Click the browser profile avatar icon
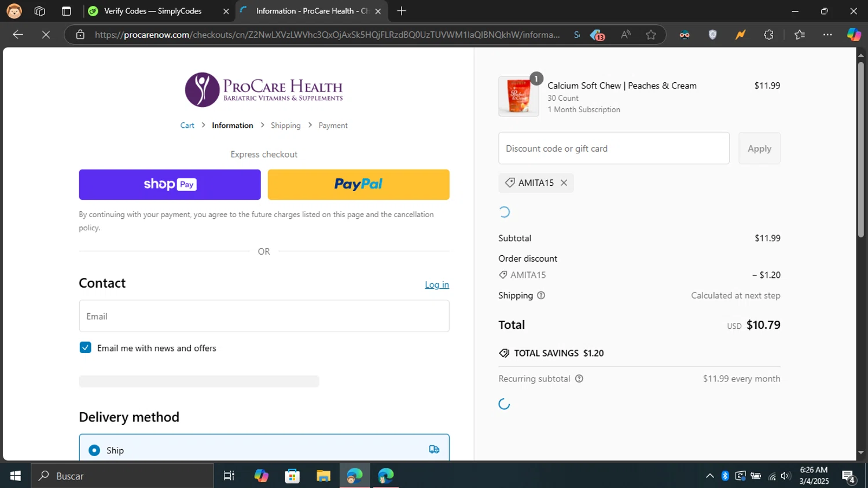Image resolution: width=868 pixels, height=488 pixels. 14,11
